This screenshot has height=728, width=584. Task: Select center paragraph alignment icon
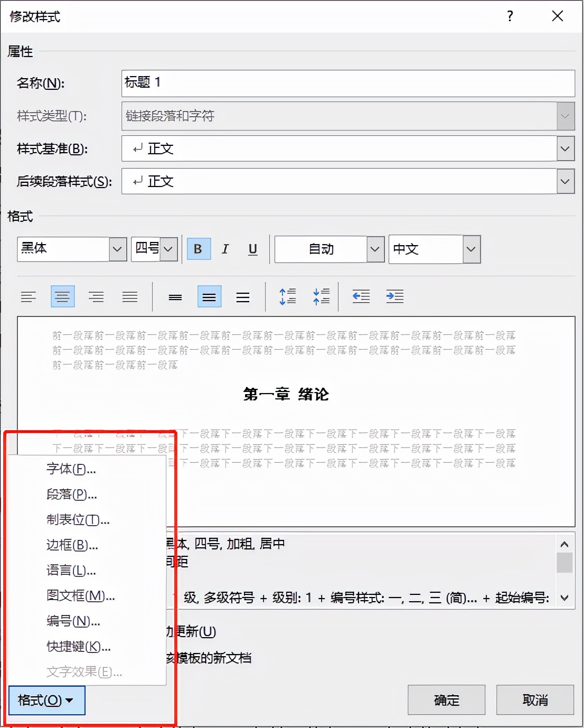[x=62, y=297]
